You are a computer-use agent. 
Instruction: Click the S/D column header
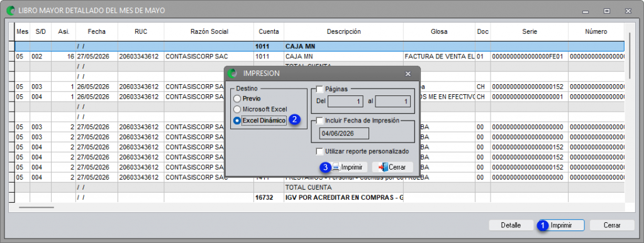coord(40,31)
